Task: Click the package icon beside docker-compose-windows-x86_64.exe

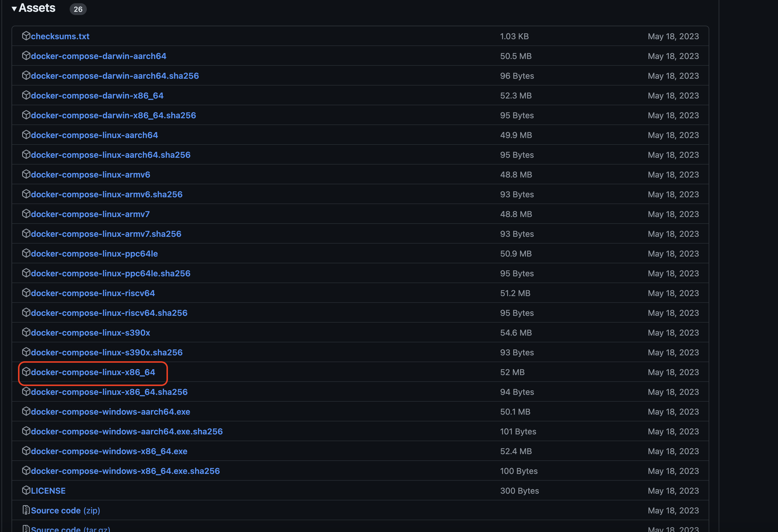Action: point(26,451)
